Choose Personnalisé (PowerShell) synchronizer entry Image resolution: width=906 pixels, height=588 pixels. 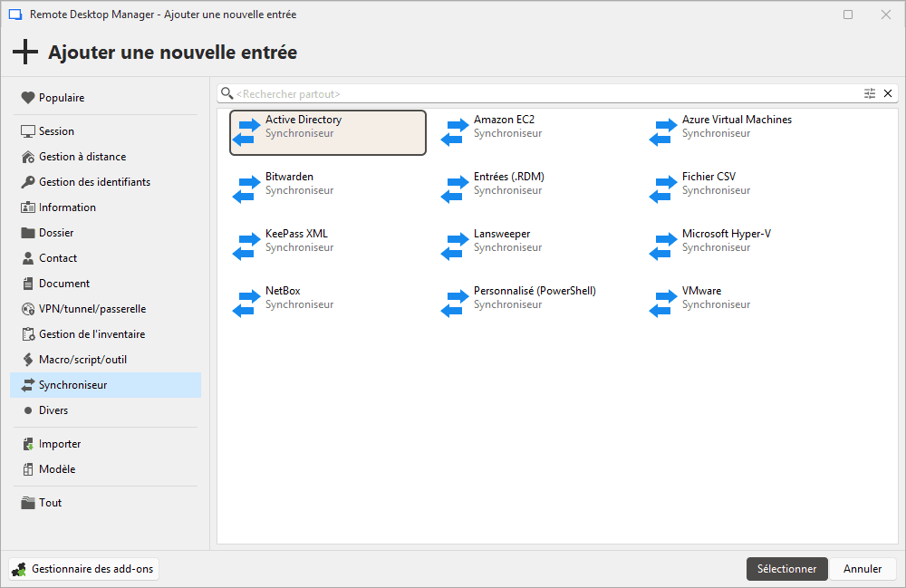[534, 297]
